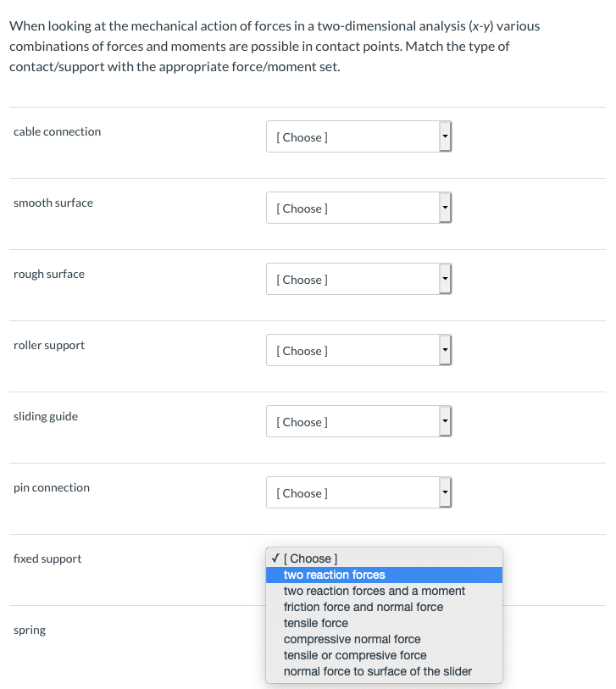
Task: Open the pin connection dropdown
Action: [x=358, y=492]
